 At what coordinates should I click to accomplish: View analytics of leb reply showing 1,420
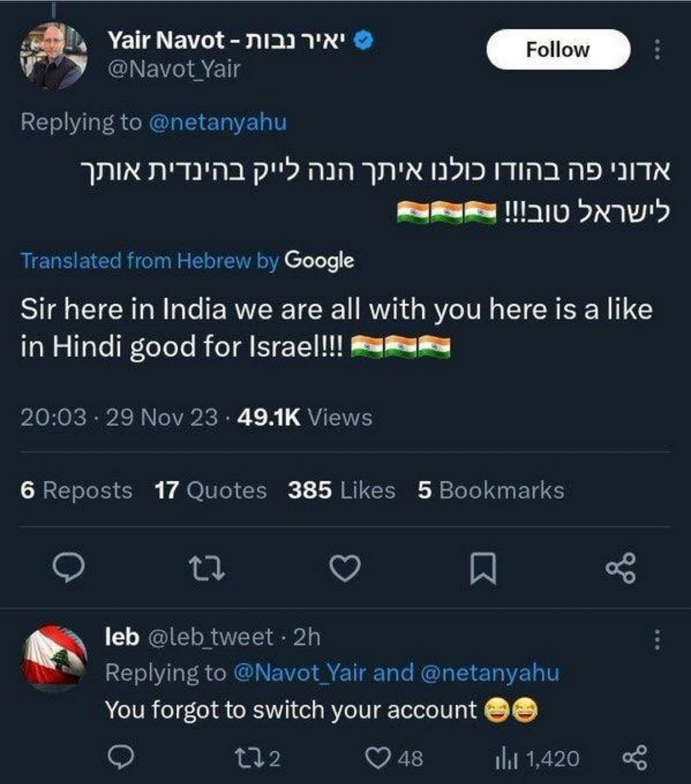click(x=537, y=759)
